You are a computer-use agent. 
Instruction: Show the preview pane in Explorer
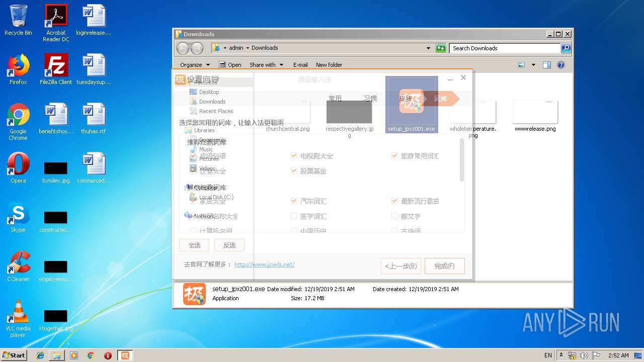(547, 65)
